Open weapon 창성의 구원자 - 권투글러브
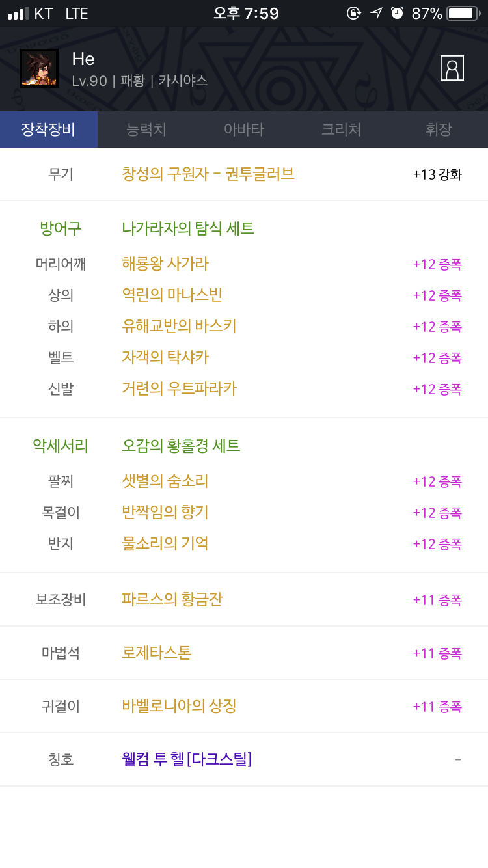488x868 pixels. (x=208, y=174)
